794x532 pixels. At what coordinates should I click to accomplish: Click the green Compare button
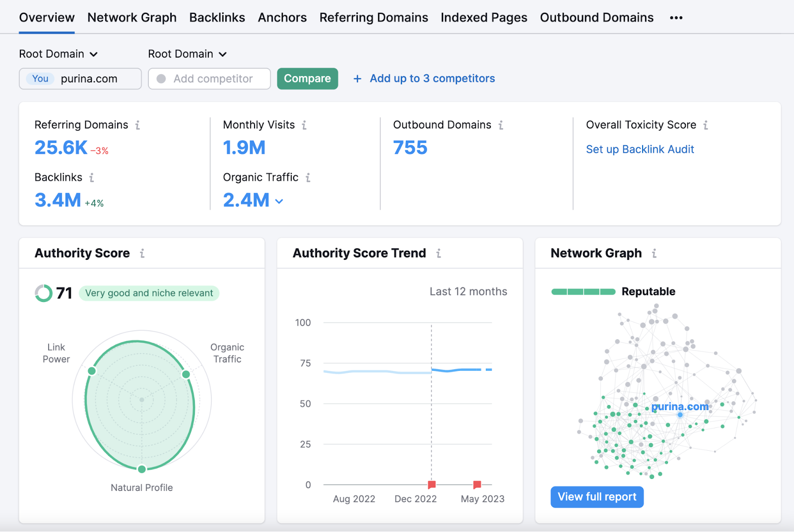click(308, 79)
